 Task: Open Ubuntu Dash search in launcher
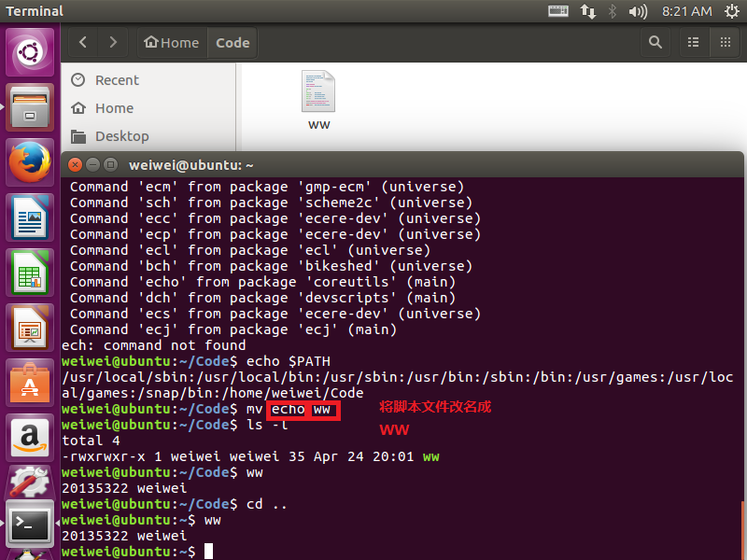(x=30, y=52)
